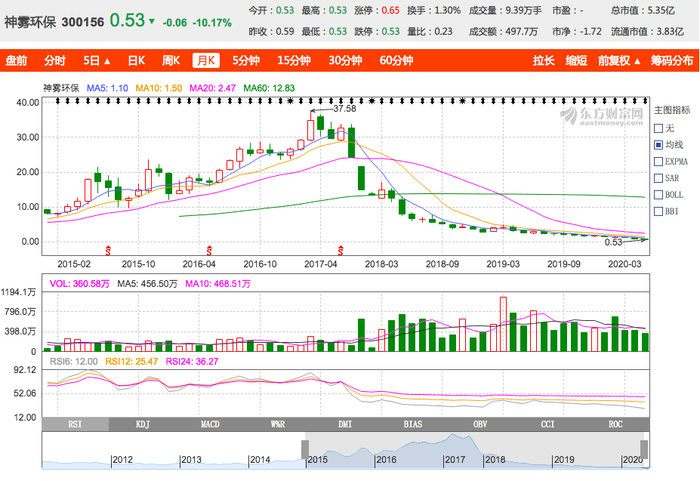The height and width of the screenshot is (481, 700).
Task: Select the CCI indicator tab
Action: 548,424
